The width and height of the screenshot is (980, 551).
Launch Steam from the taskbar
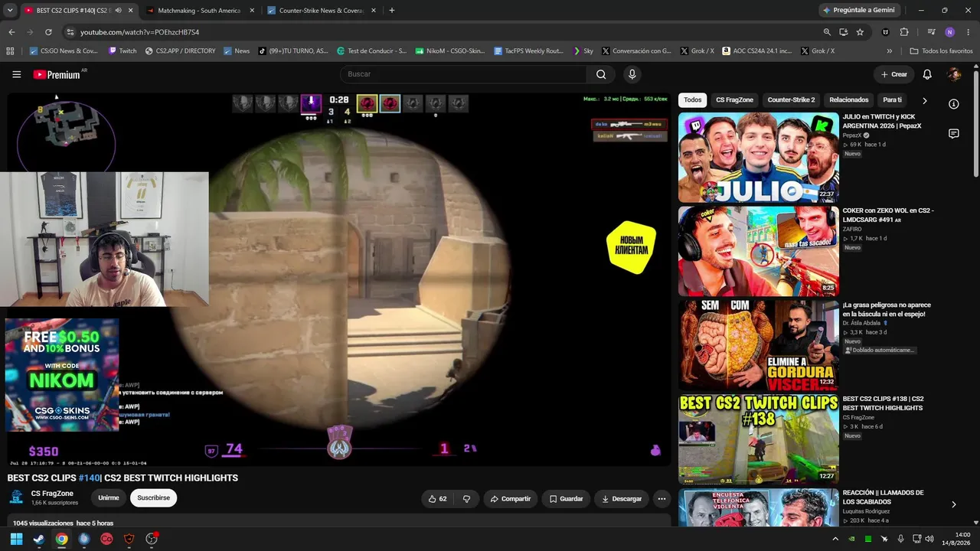point(39,539)
